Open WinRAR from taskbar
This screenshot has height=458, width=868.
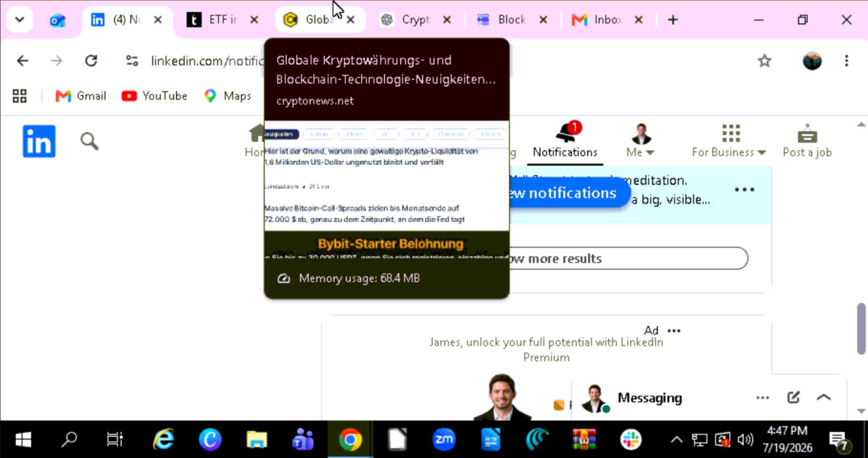click(584, 439)
